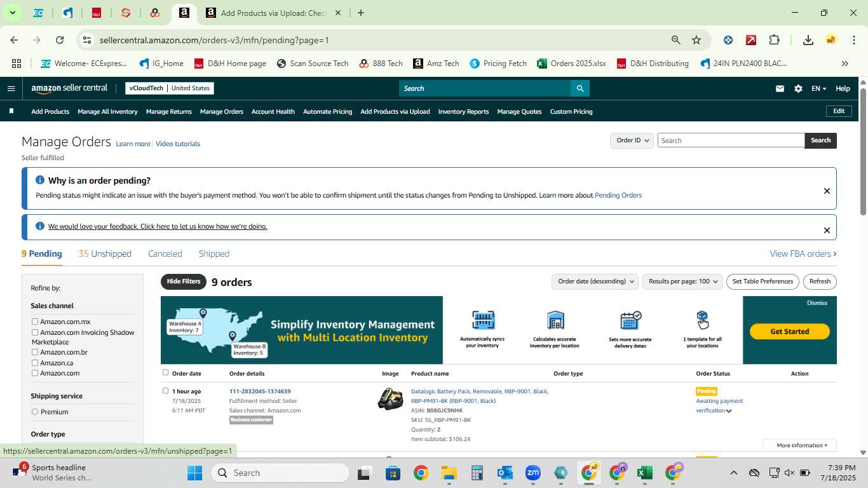Viewport: 868px width, 488px height.
Task: Click the bookmark flag icon in the menu bar
Action: tap(11, 111)
